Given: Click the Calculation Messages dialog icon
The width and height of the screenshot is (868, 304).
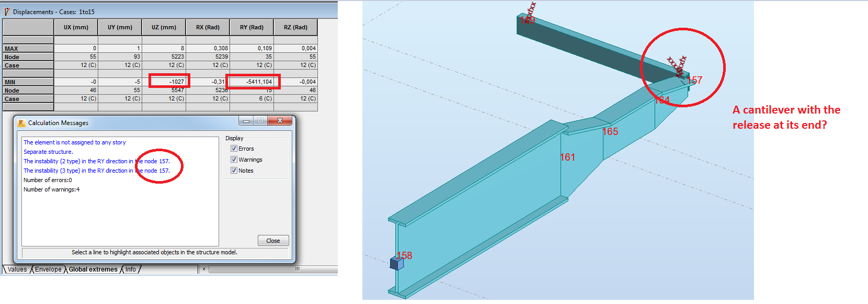Looking at the screenshot, I should [21, 123].
